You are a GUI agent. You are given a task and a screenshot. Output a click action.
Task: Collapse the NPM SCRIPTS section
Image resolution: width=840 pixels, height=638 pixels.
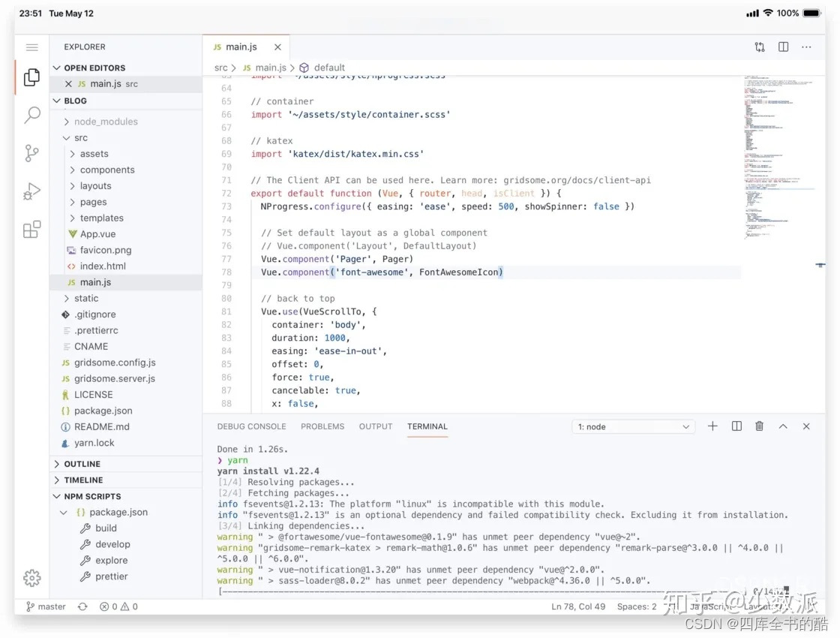tap(126, 496)
